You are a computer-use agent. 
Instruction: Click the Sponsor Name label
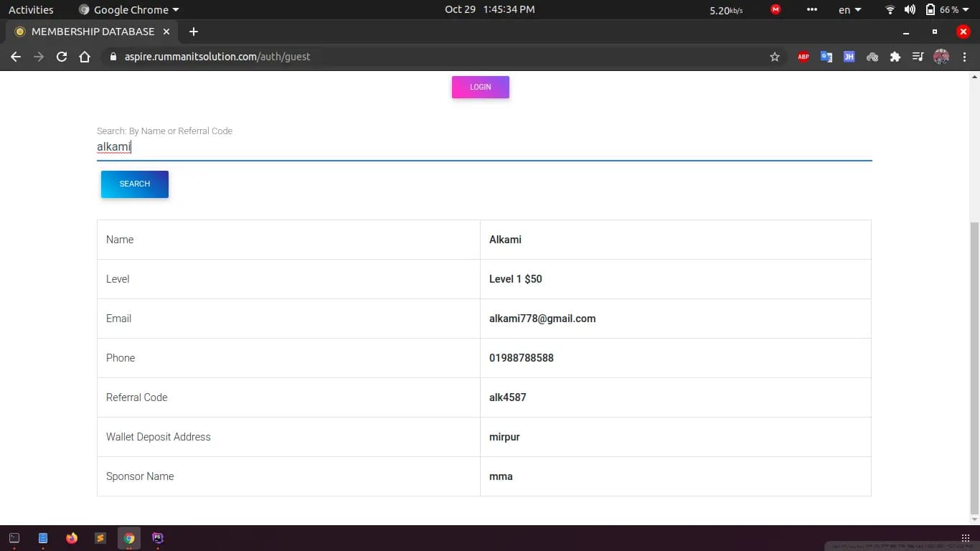[x=140, y=476]
